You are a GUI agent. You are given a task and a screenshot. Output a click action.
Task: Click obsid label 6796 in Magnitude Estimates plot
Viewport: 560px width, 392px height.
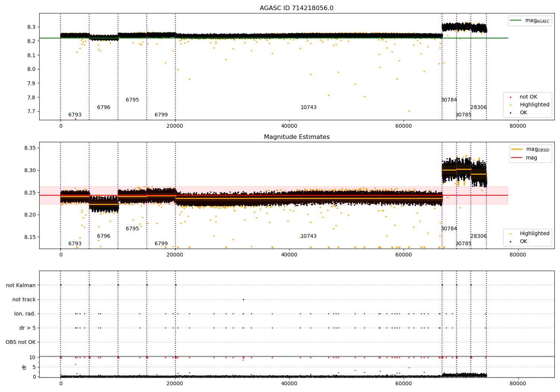pos(103,236)
